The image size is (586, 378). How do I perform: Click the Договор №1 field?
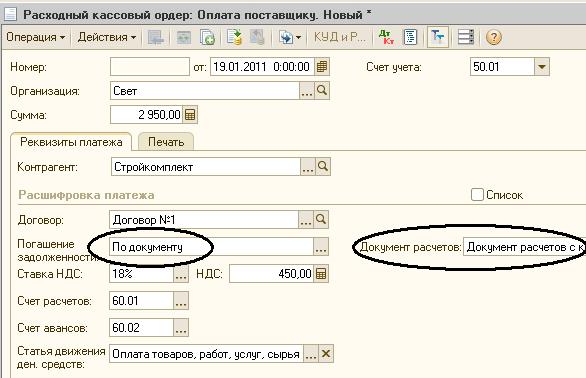pos(204,219)
